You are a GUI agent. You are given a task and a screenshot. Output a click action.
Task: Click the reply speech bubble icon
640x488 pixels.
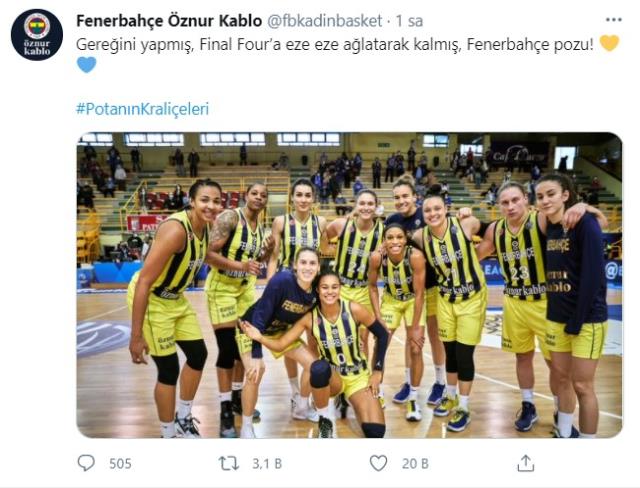tap(86, 463)
